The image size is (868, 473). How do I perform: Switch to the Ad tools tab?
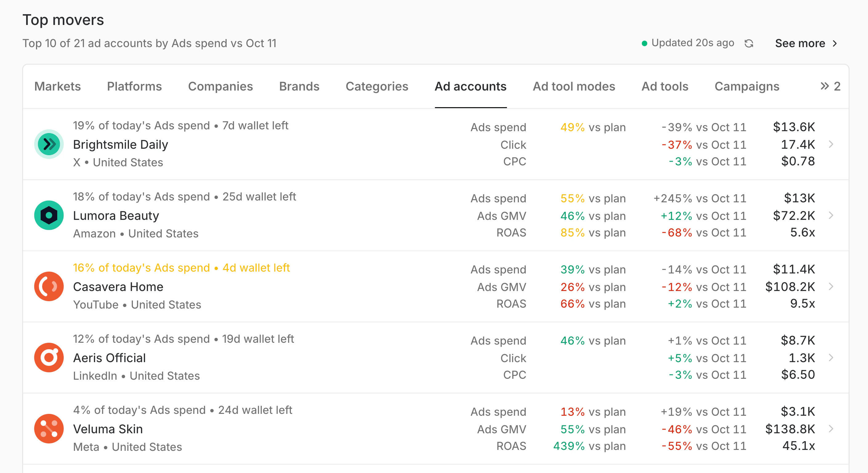[665, 87]
